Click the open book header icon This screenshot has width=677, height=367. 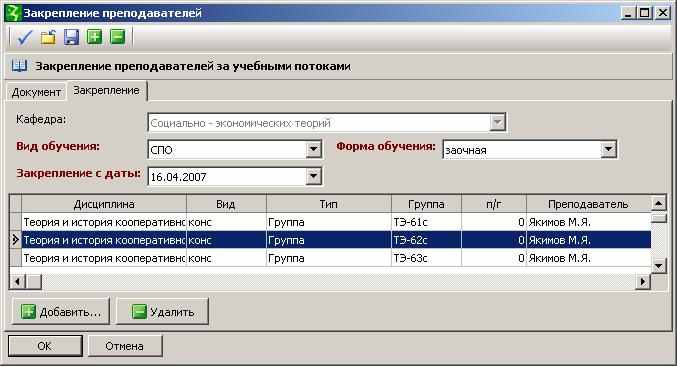point(19,66)
